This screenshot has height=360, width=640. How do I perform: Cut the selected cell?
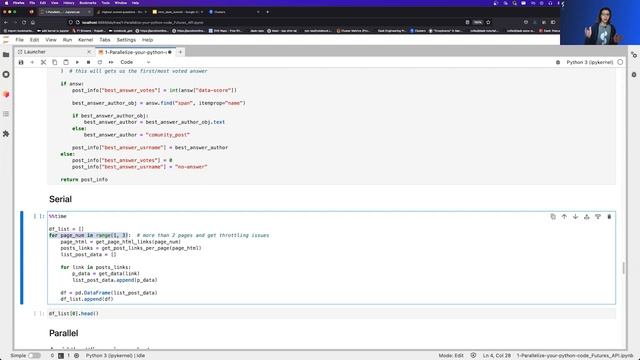pos(43,62)
